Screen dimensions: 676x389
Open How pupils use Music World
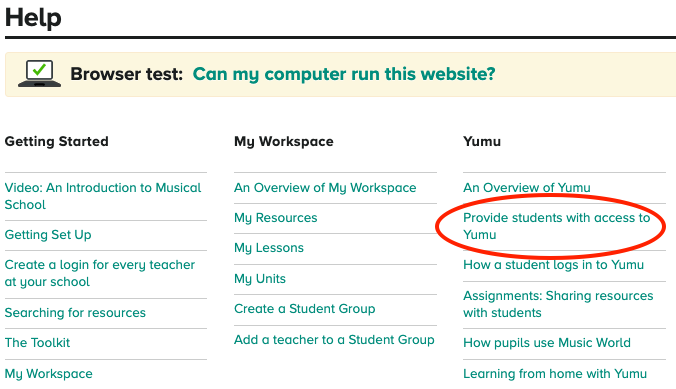(x=547, y=343)
